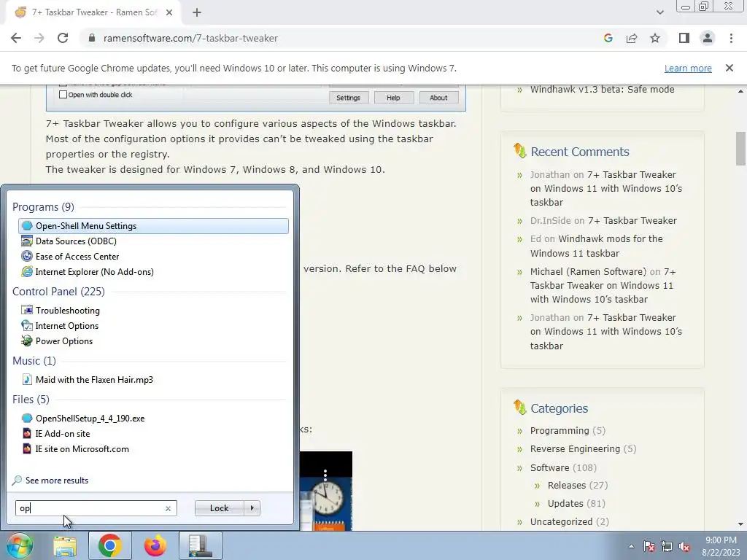This screenshot has height=560, width=747.
Task: Click About button in tweaker image
Action: pos(438,98)
